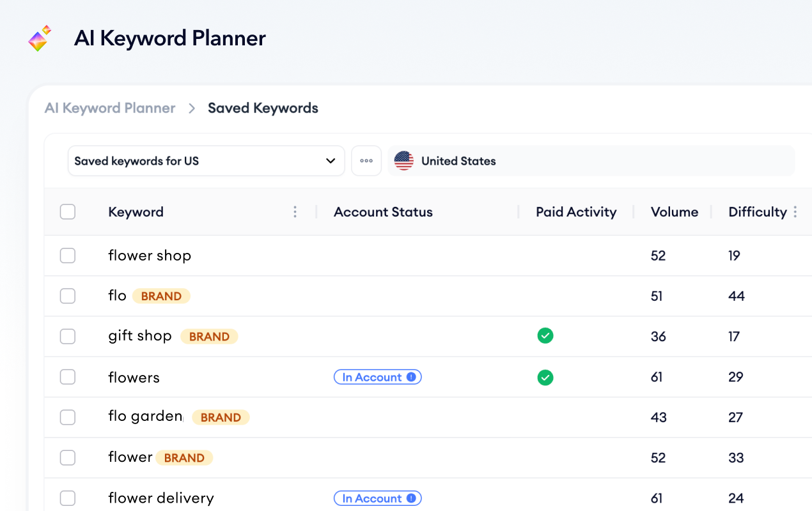Click Saved Keywords breadcrumb
Viewport: 812px width, 511px height.
[263, 108]
